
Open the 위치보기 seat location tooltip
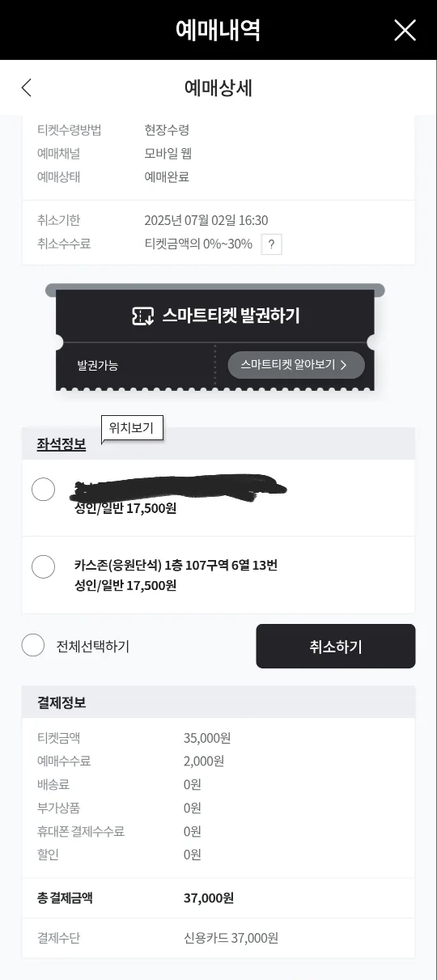[132, 428]
